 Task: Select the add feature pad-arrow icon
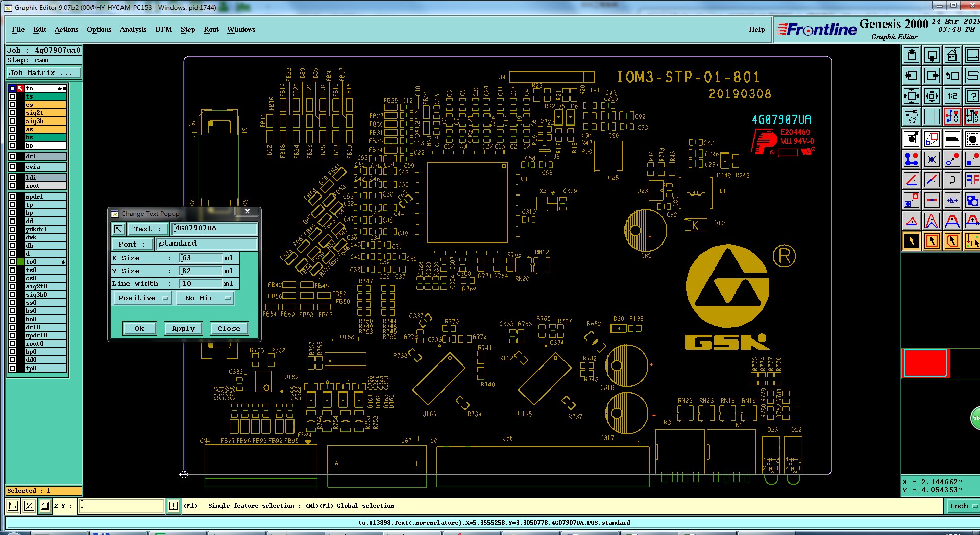(x=912, y=139)
